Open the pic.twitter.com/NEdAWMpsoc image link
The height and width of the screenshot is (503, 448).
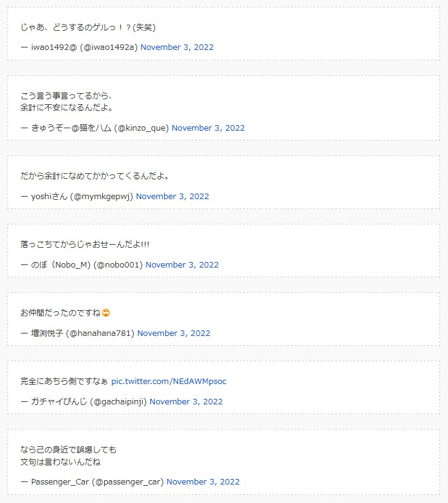[x=169, y=382]
